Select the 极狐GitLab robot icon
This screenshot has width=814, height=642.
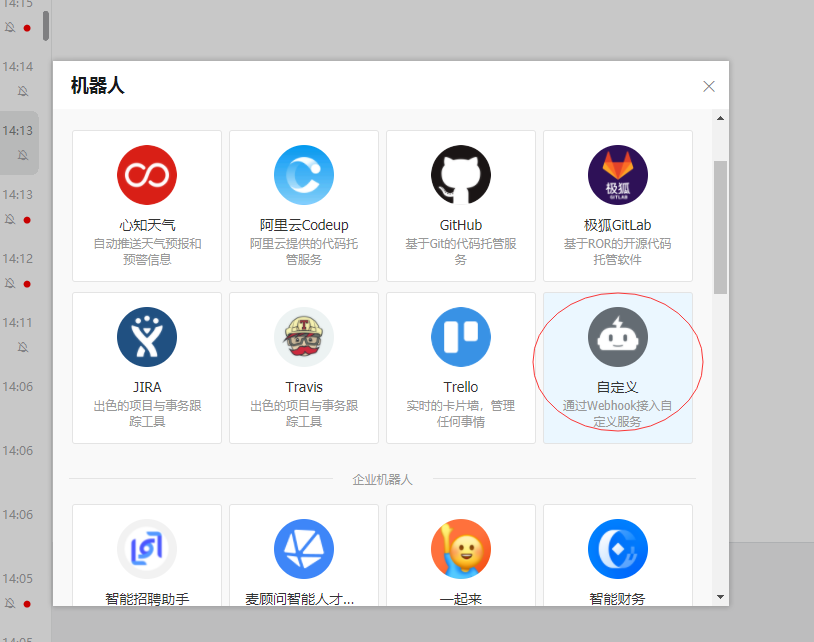(x=618, y=175)
